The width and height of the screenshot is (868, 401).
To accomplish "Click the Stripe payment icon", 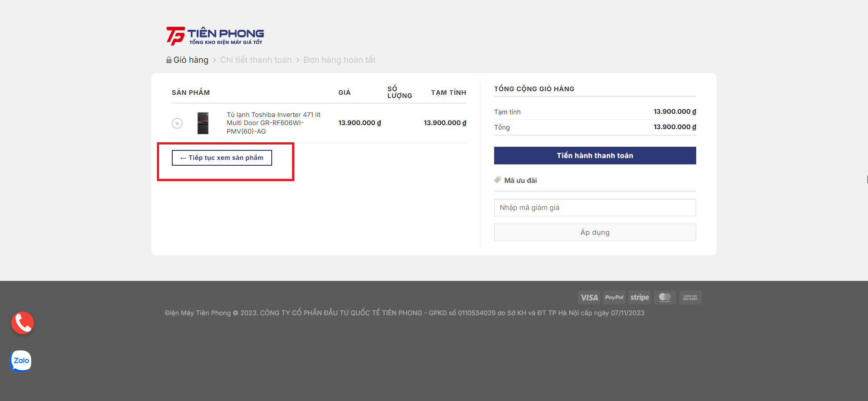I will coord(639,298).
